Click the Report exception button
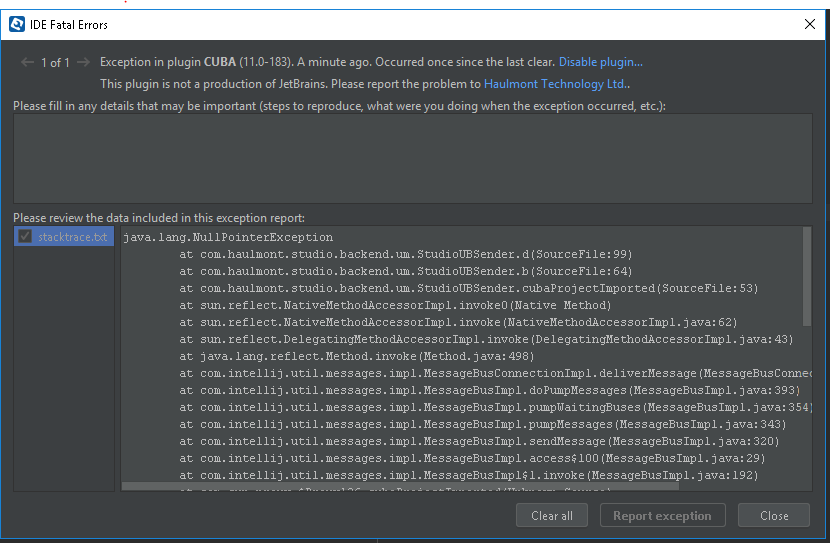Viewport: 830px width, 543px height. point(661,516)
